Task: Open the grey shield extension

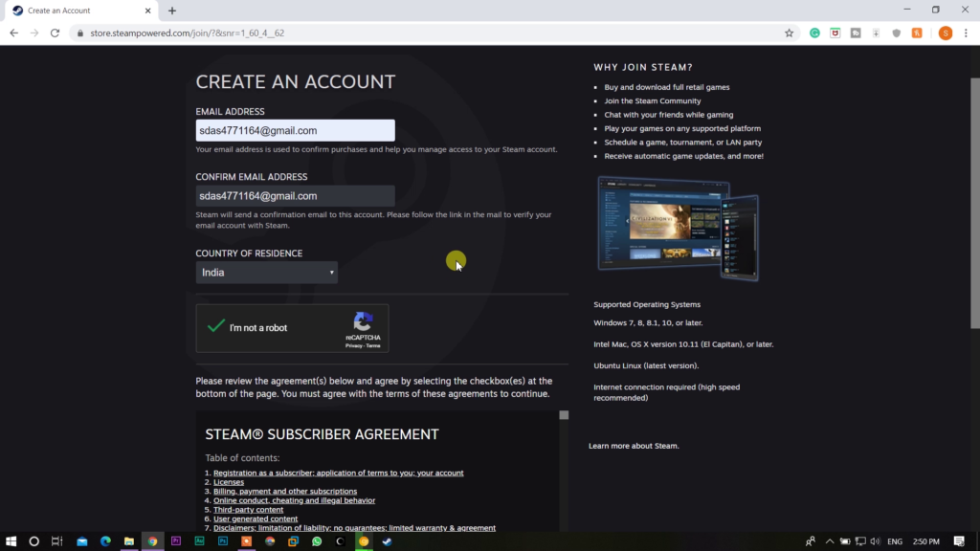Action: pos(896,33)
